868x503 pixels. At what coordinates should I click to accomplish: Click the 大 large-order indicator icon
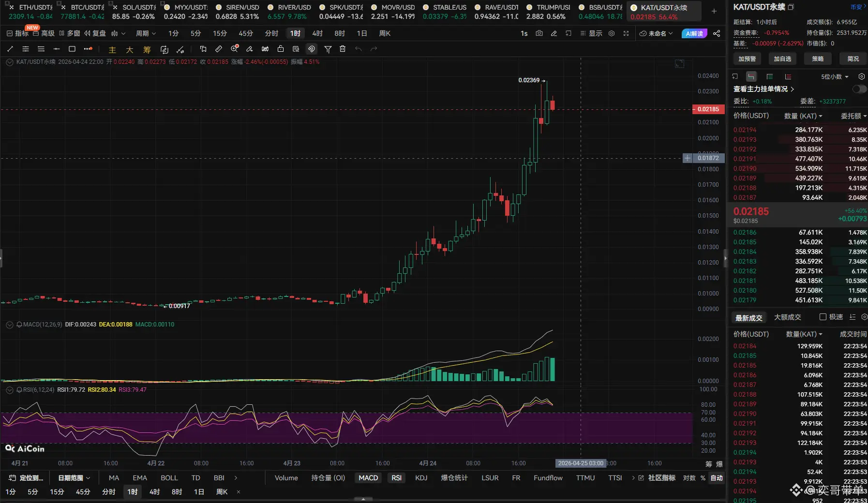(130, 49)
